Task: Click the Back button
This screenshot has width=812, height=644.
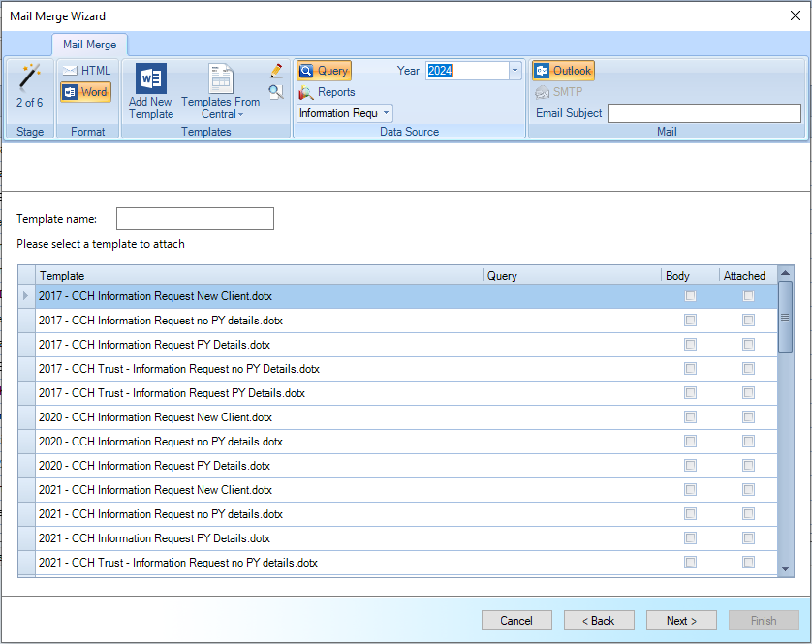Action: [599, 621]
